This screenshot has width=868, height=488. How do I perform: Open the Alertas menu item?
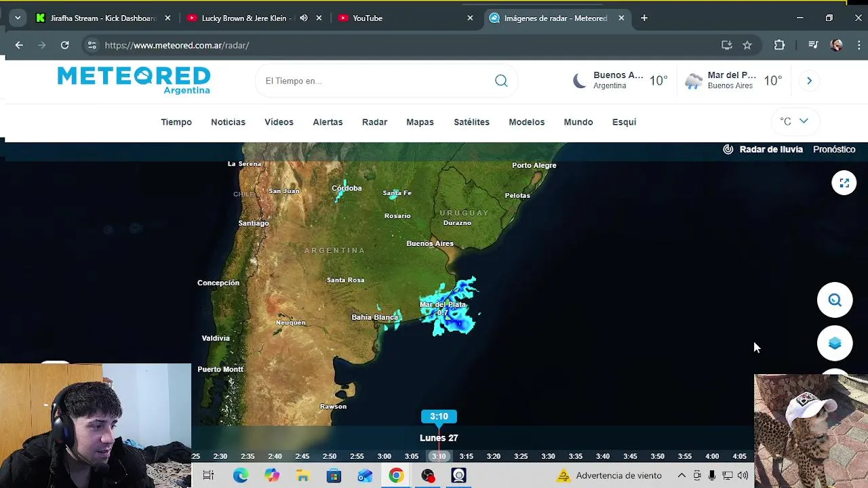tap(328, 122)
